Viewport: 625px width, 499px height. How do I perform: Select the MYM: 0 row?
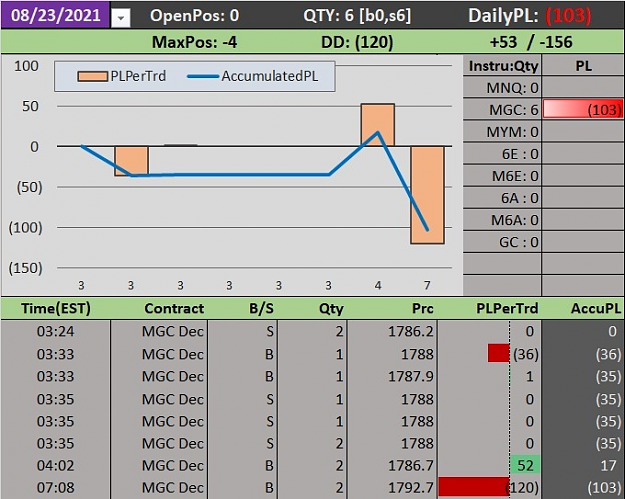(503, 132)
